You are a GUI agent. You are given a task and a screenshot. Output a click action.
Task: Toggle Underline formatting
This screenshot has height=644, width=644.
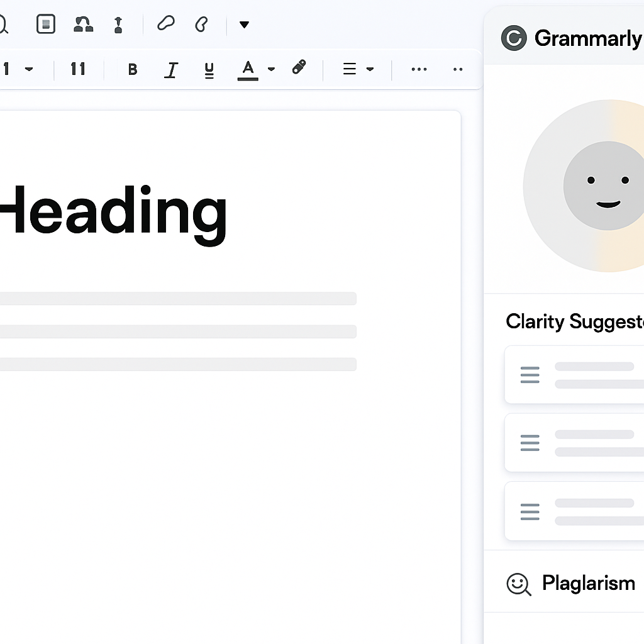[209, 70]
